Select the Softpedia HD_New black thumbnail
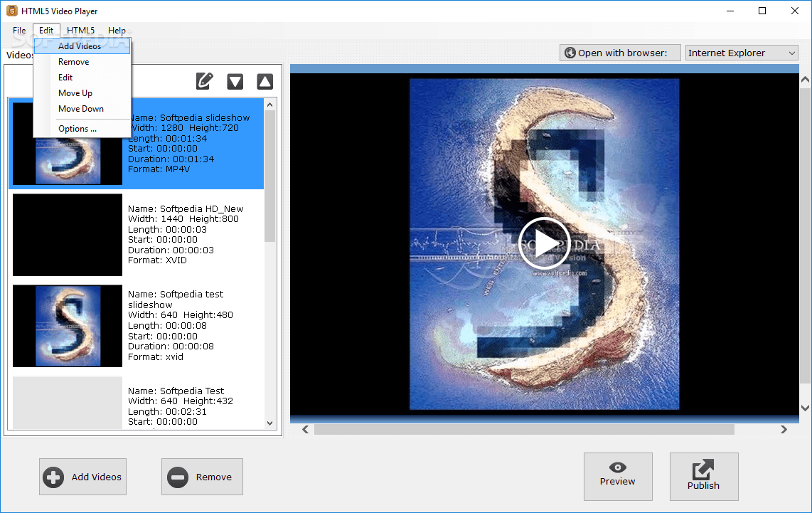The width and height of the screenshot is (812, 513). pyautogui.click(x=68, y=235)
